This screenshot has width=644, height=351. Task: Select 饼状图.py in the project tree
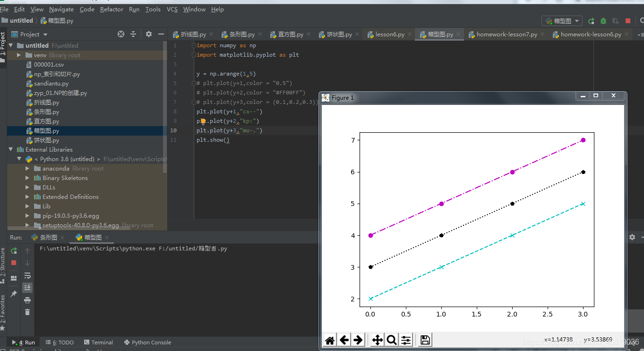[46, 140]
